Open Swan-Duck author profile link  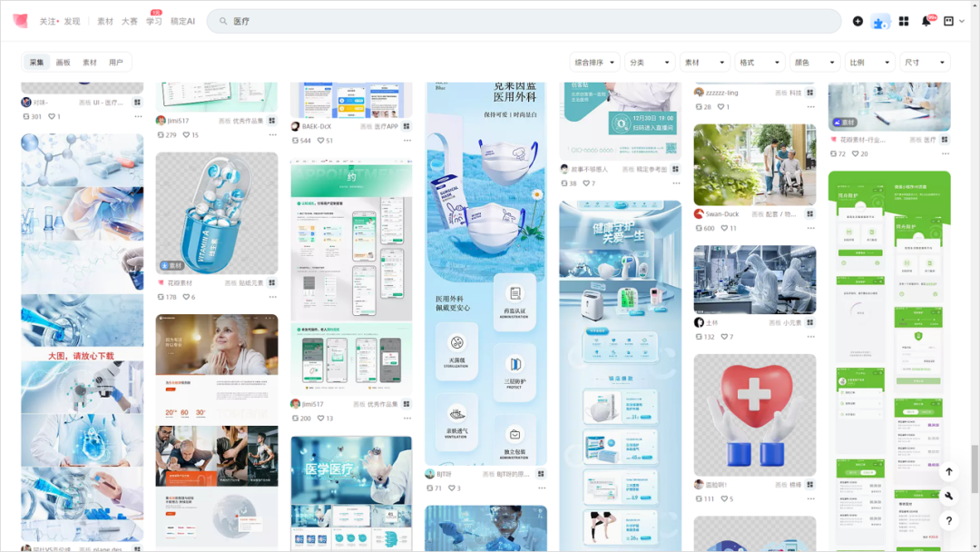[722, 213]
